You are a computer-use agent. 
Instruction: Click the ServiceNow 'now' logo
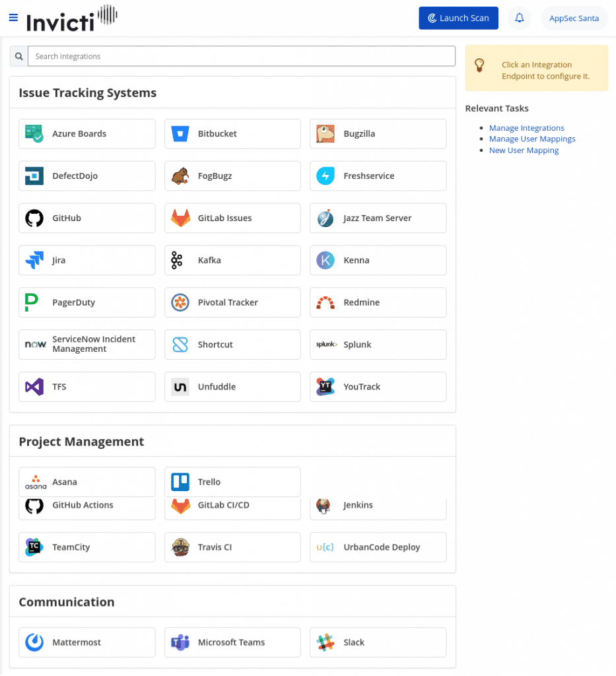(36, 345)
